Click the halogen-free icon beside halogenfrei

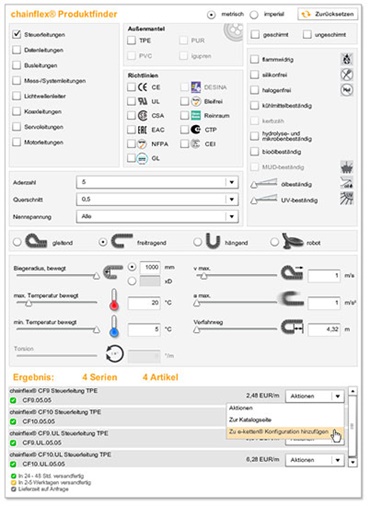click(347, 90)
